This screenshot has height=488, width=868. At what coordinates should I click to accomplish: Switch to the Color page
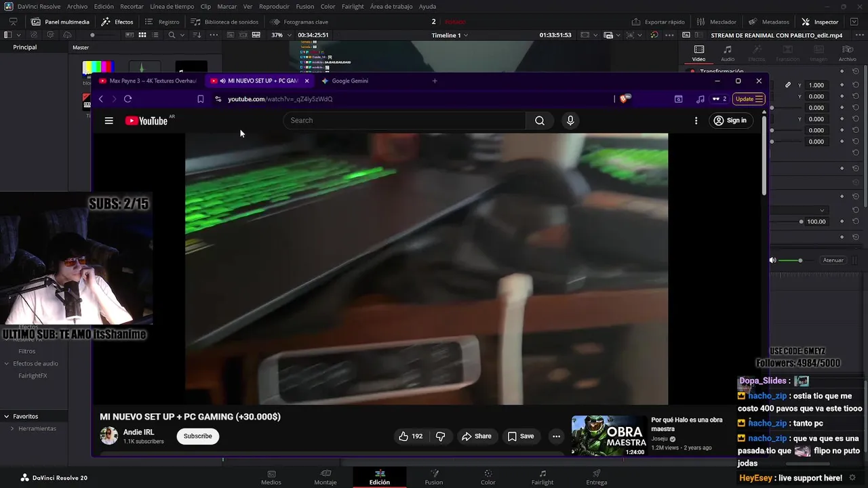pyautogui.click(x=488, y=478)
